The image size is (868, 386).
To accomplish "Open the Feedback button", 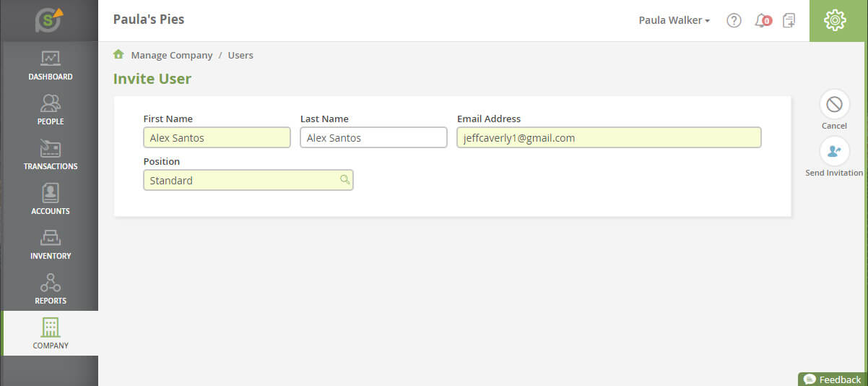I will click(832, 379).
